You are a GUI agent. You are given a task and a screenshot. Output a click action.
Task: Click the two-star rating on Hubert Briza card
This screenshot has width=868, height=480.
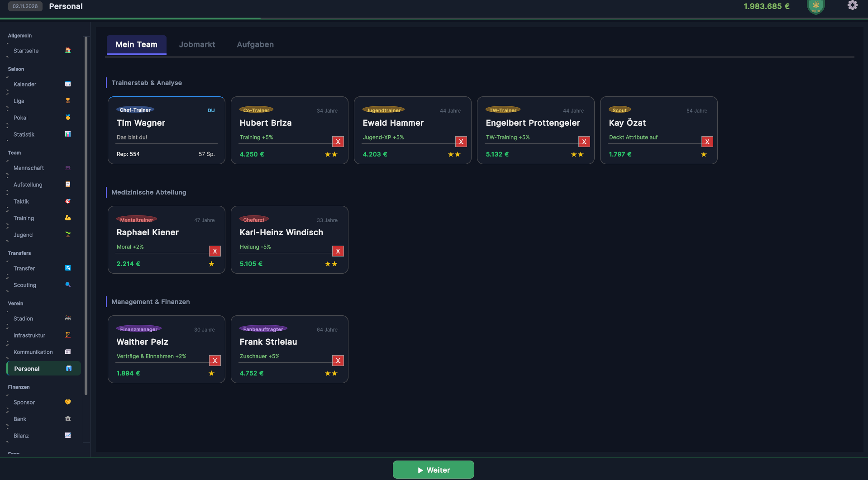coord(331,154)
